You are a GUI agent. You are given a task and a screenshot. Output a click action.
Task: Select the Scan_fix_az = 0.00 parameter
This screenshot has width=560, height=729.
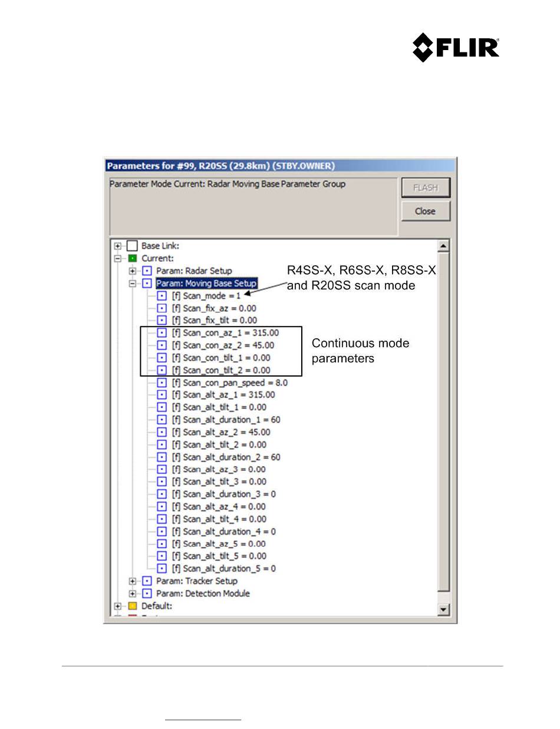[x=214, y=308]
